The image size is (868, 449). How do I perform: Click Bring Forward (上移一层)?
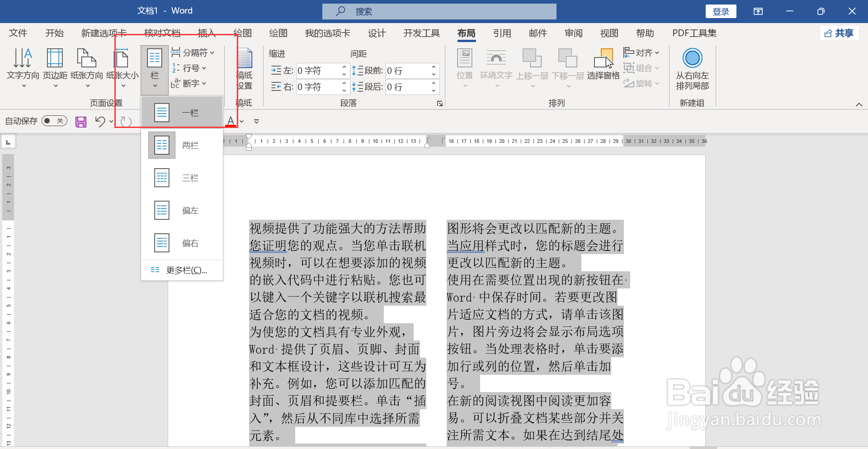coord(532,68)
